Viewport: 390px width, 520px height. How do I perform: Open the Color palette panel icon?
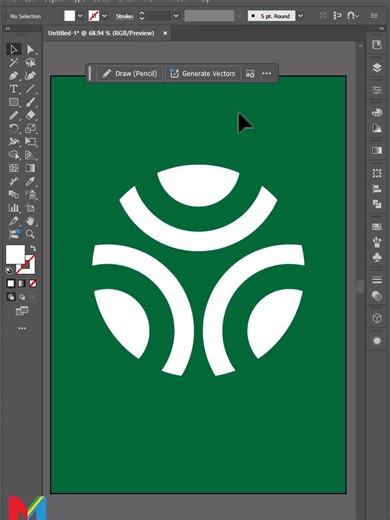click(377, 112)
